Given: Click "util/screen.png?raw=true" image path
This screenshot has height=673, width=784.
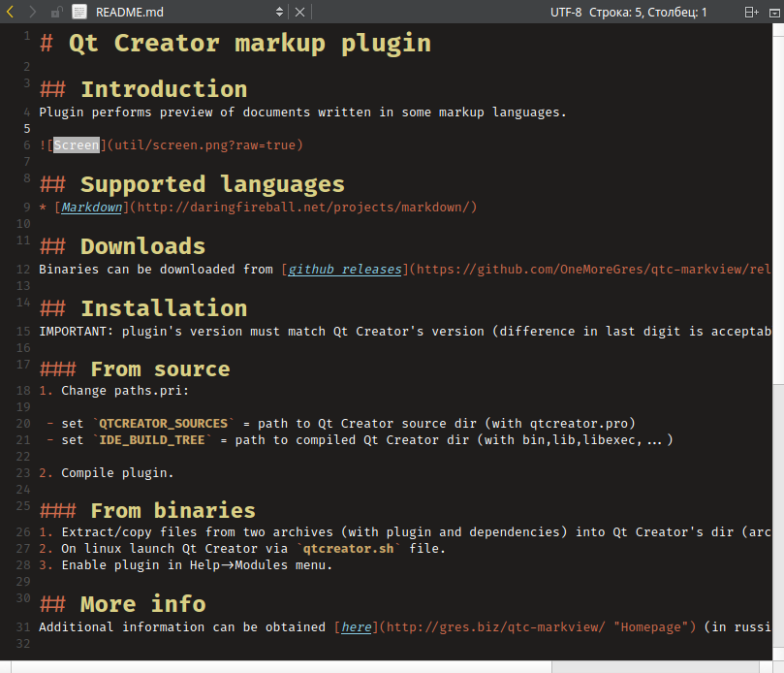Looking at the screenshot, I should tap(205, 145).
